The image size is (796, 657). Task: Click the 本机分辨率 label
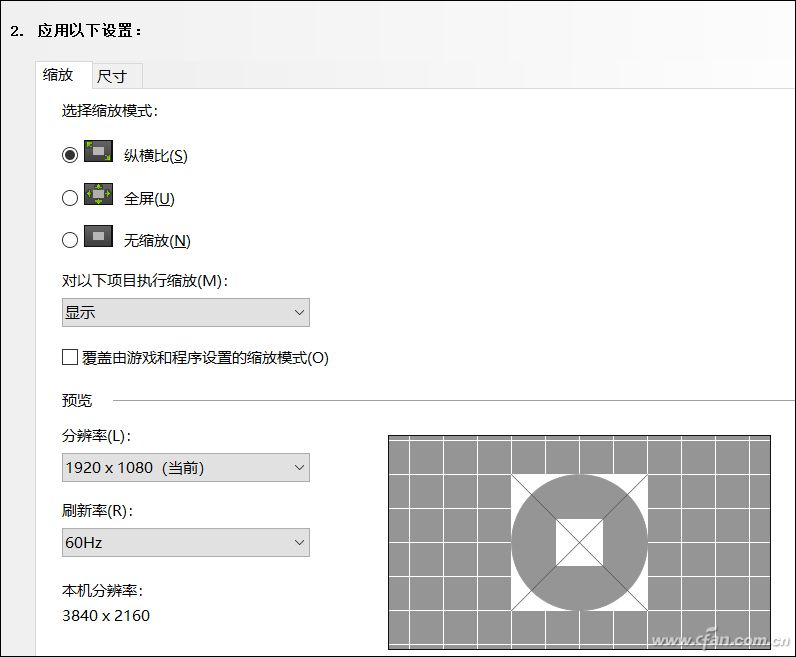[x=103, y=590]
